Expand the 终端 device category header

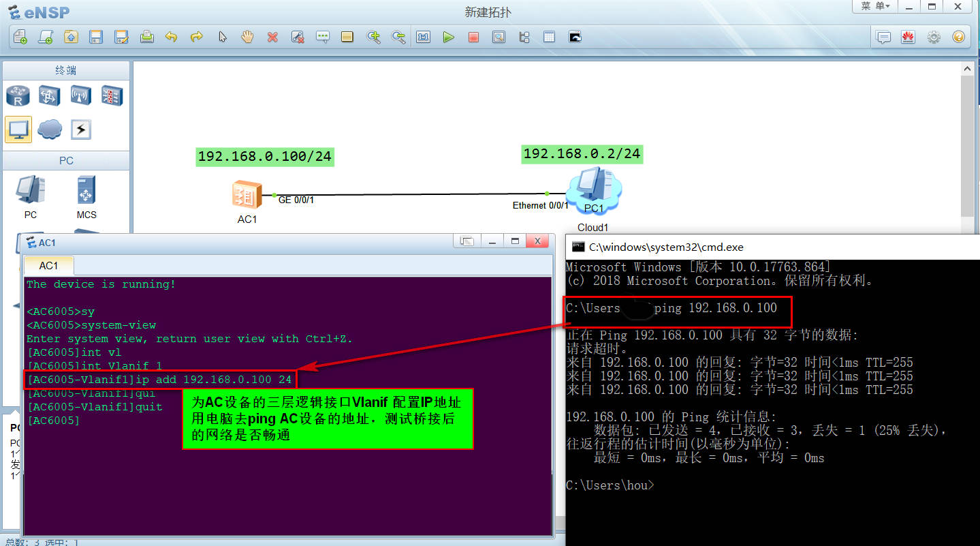pos(66,70)
